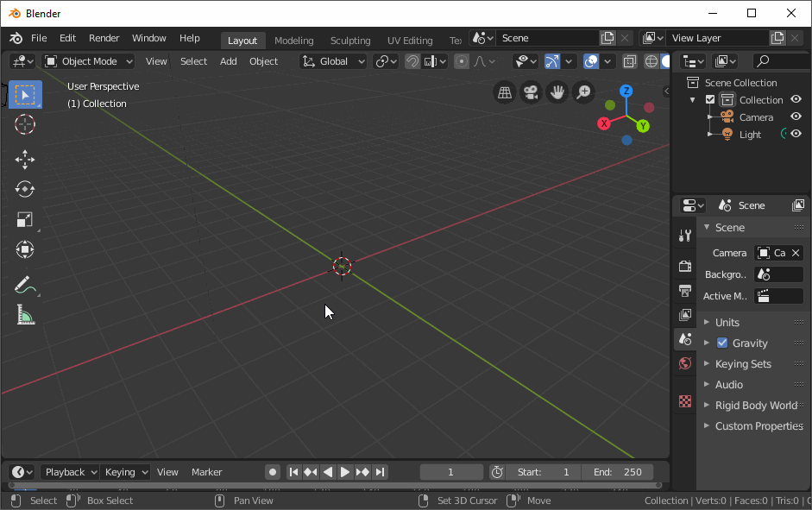Disable the Gravity checkbox

coord(722,343)
